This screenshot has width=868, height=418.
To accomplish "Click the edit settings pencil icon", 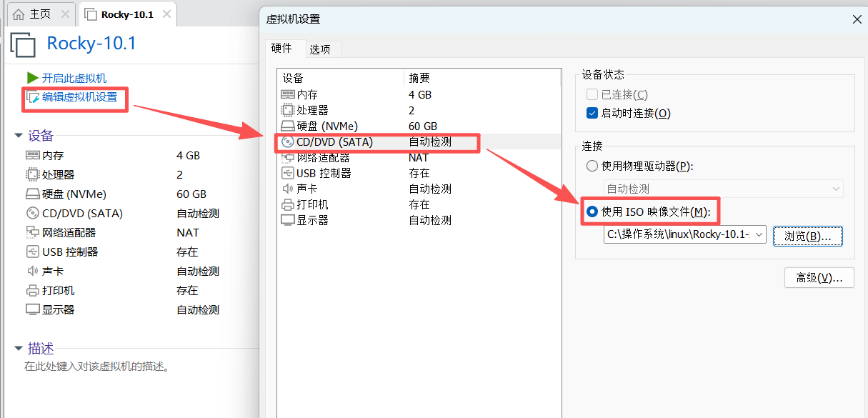I will [33, 97].
